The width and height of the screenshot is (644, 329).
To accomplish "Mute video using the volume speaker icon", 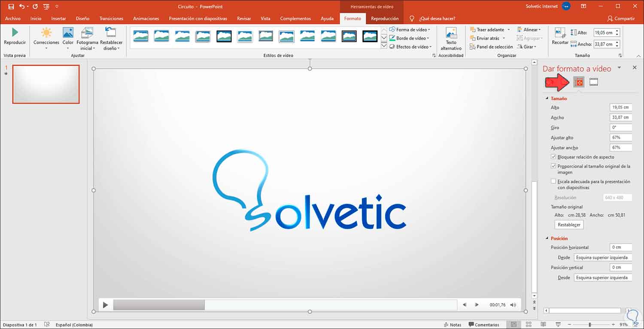I will click(513, 305).
